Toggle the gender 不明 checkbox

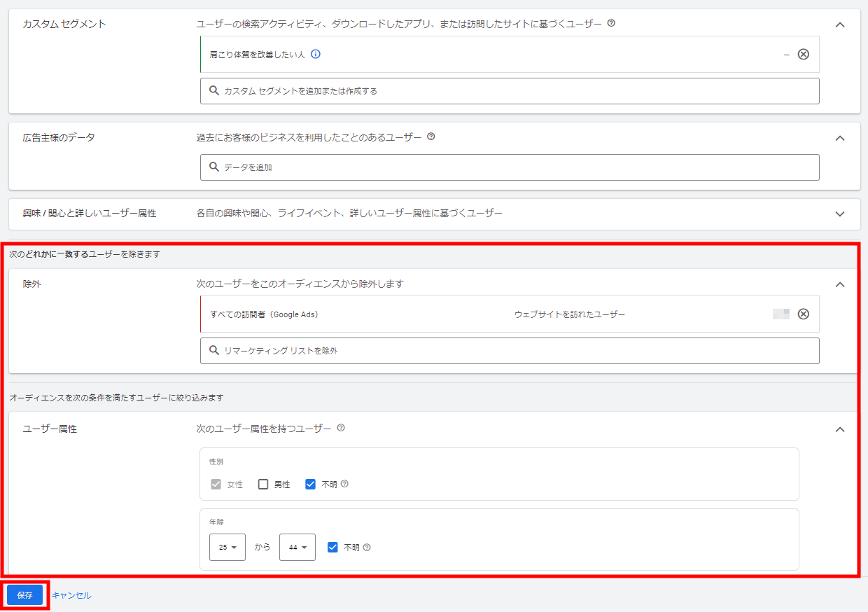pos(311,484)
